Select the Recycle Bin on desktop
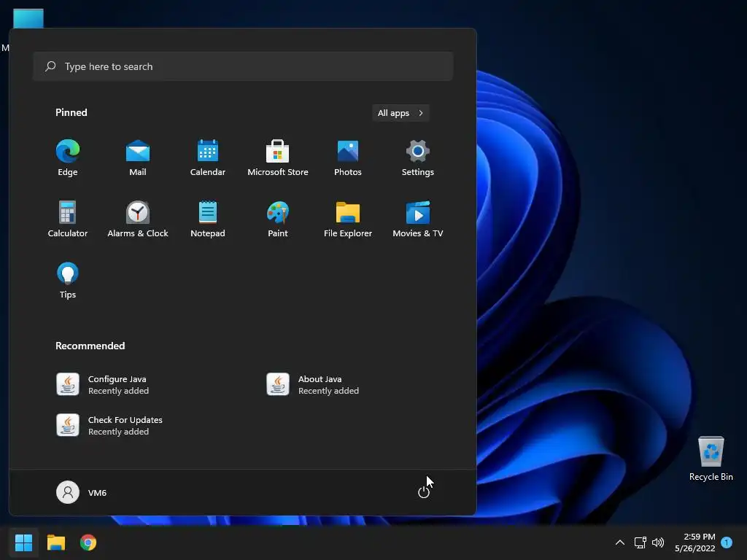The image size is (747, 560). tap(711, 458)
